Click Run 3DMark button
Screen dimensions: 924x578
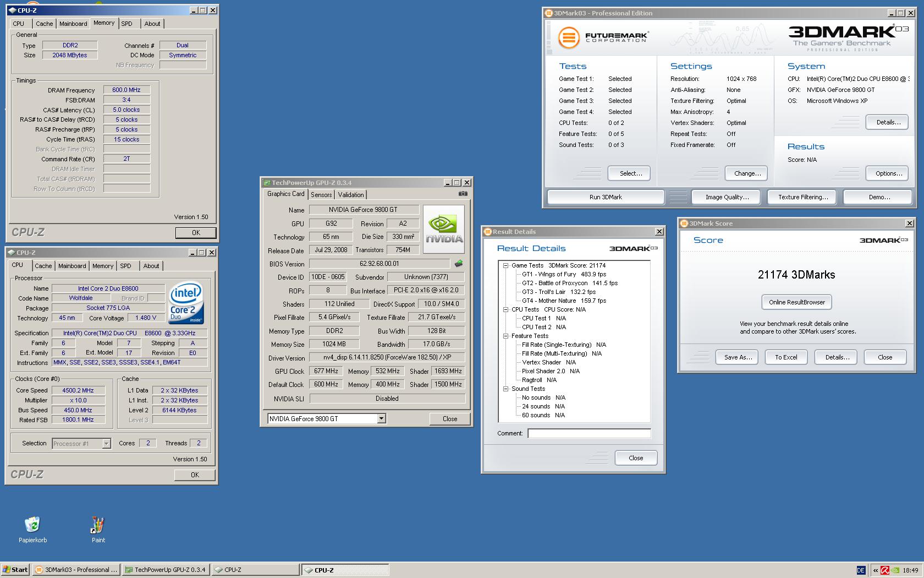pyautogui.click(x=606, y=197)
